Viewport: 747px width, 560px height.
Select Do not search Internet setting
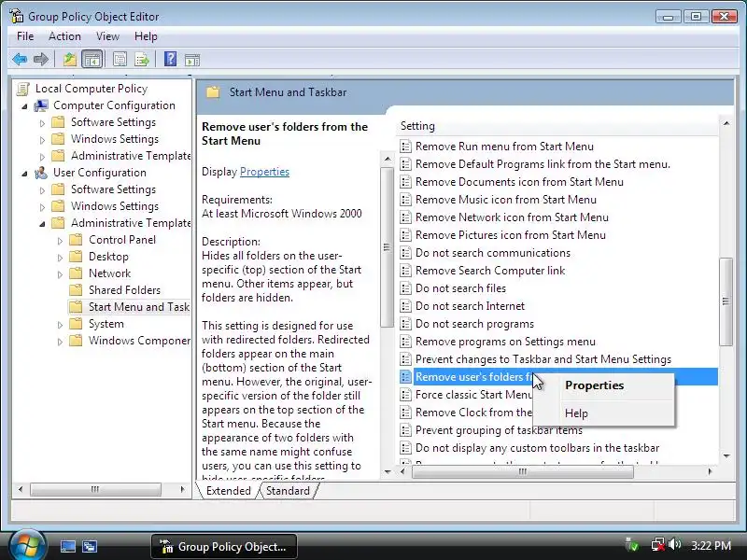click(x=470, y=306)
